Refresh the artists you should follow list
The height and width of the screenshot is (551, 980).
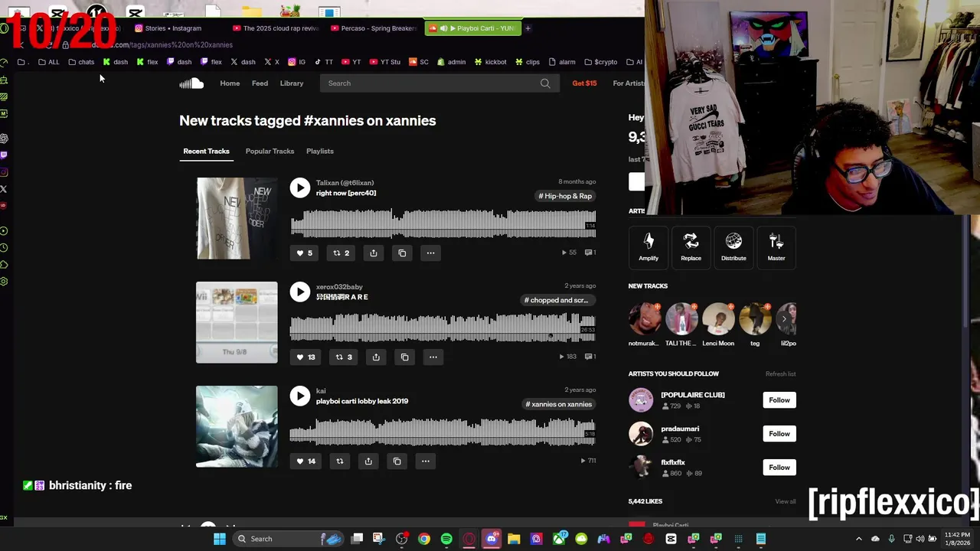click(780, 374)
